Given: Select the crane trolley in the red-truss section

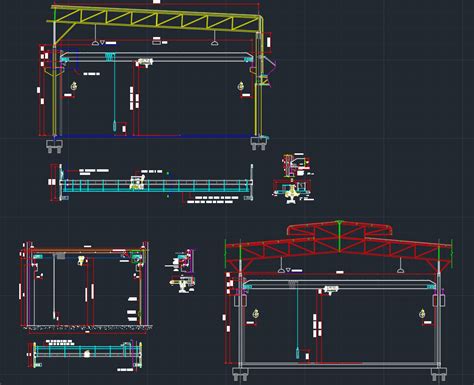Looking at the screenshot, I should [331, 289].
